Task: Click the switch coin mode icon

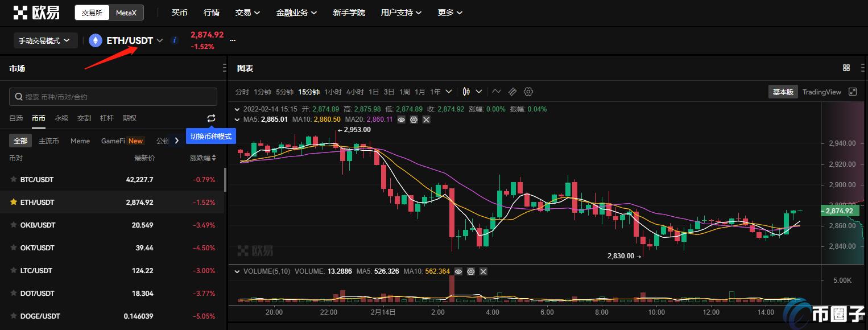Action: [x=211, y=118]
